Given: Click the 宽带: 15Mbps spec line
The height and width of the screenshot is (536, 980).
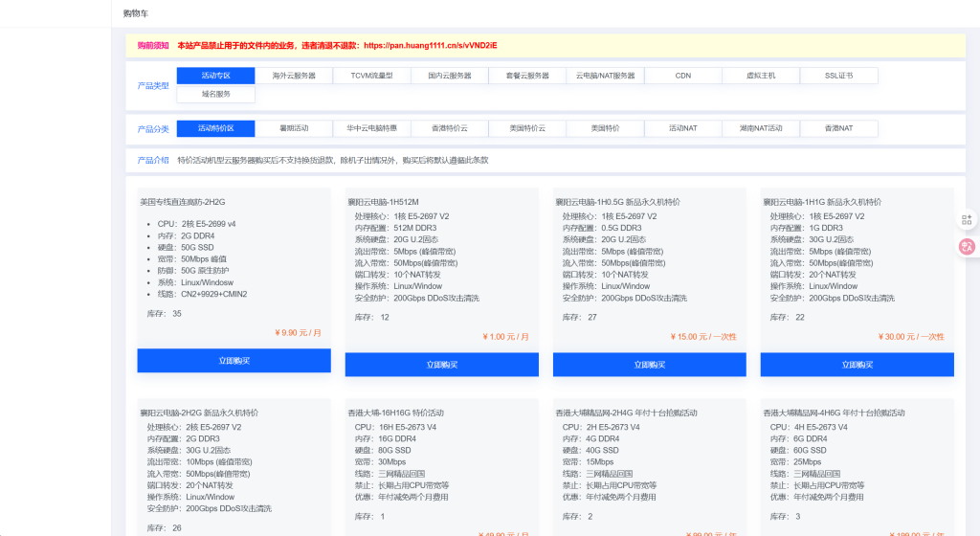Looking at the screenshot, I should point(588,462).
